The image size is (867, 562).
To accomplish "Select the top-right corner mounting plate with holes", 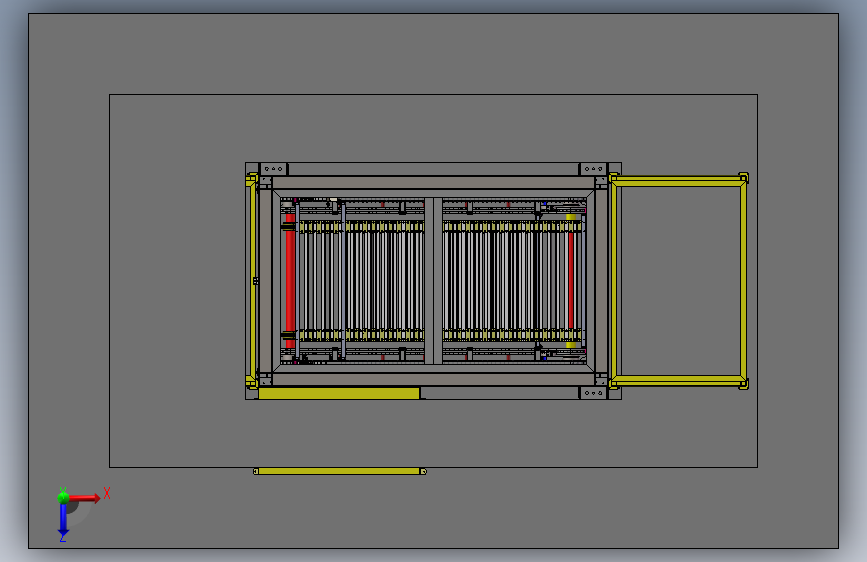I will pos(593,169).
